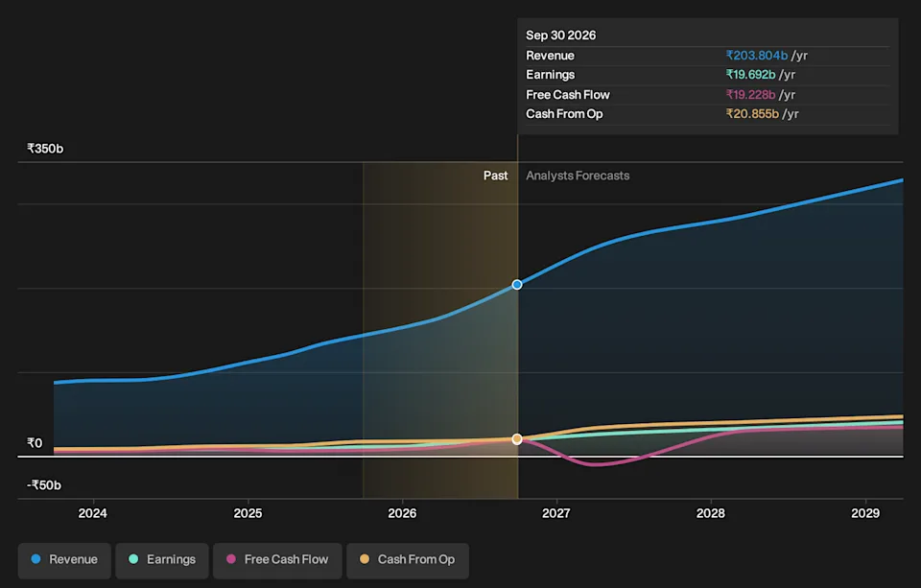Click the 'Revenue' row label in tooltip
Screen dimensions: 921x588
[x=551, y=56]
